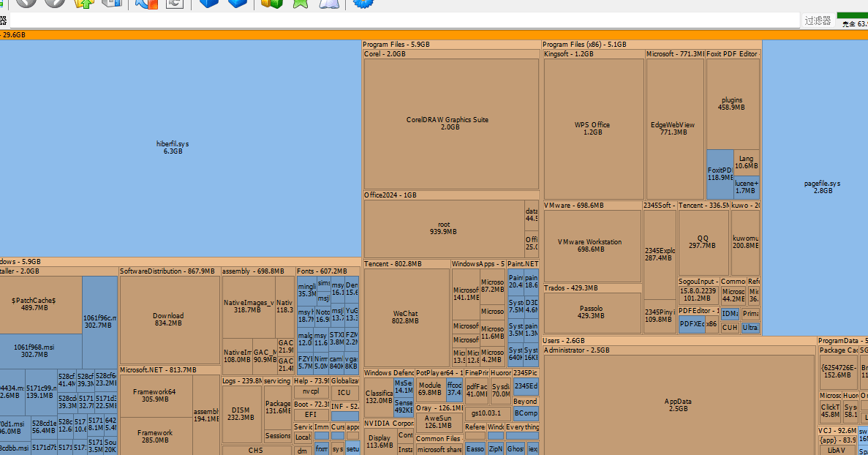Select the VMware Workstation 698.6MB block
This screenshot has height=455, width=868.
[x=592, y=246]
